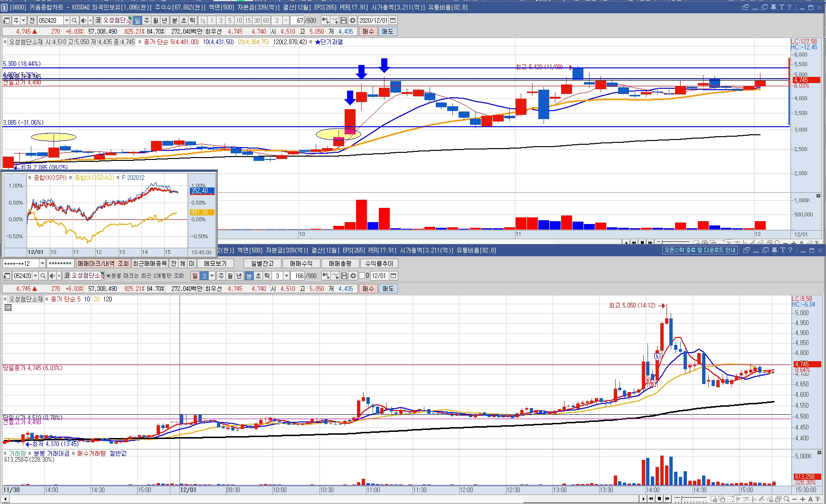The height and width of the screenshot is (504, 826).
Task: Click the T font icon in top title bar
Action: click(782, 7)
